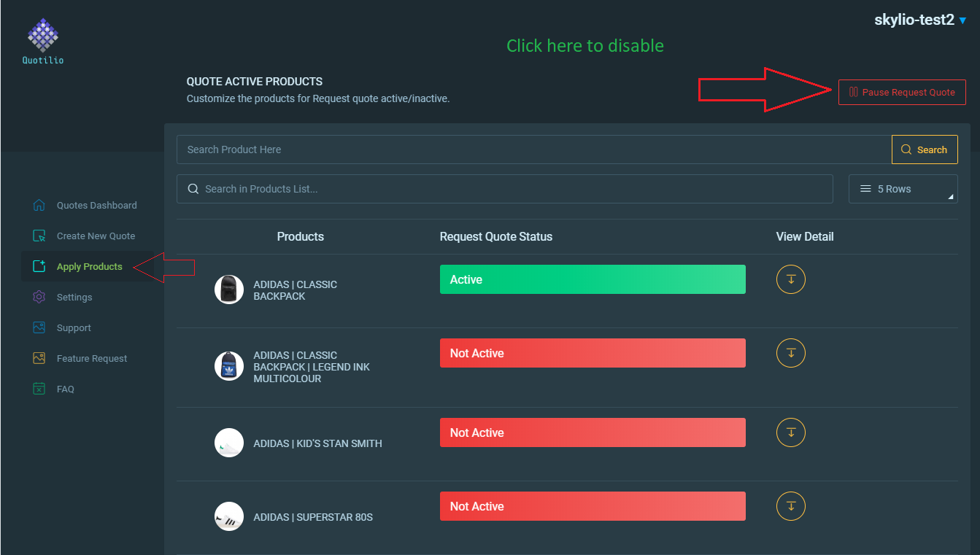
Task: Click the pause icon in Pause Request Quote
Action: [853, 92]
